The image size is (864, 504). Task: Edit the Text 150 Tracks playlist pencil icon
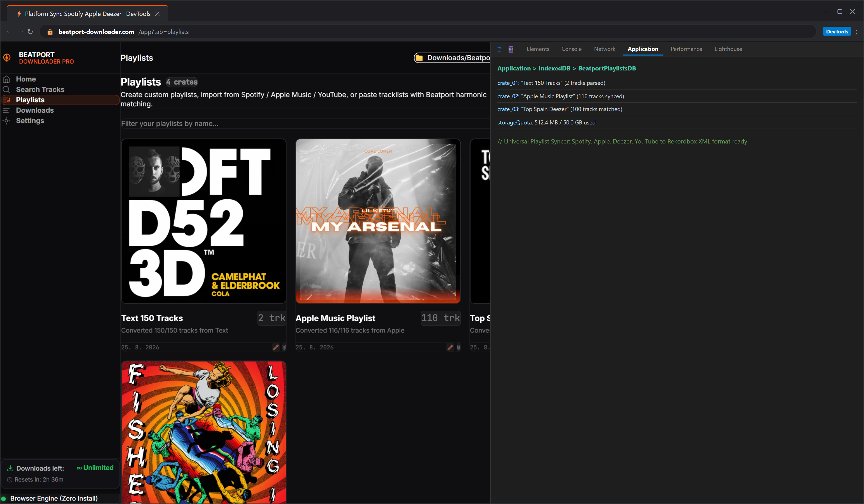tap(276, 347)
